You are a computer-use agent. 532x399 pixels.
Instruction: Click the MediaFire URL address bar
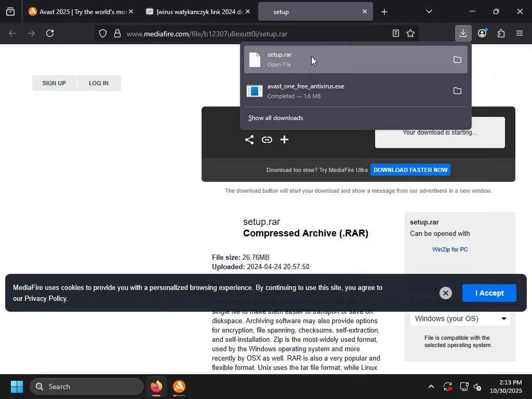coord(256,34)
